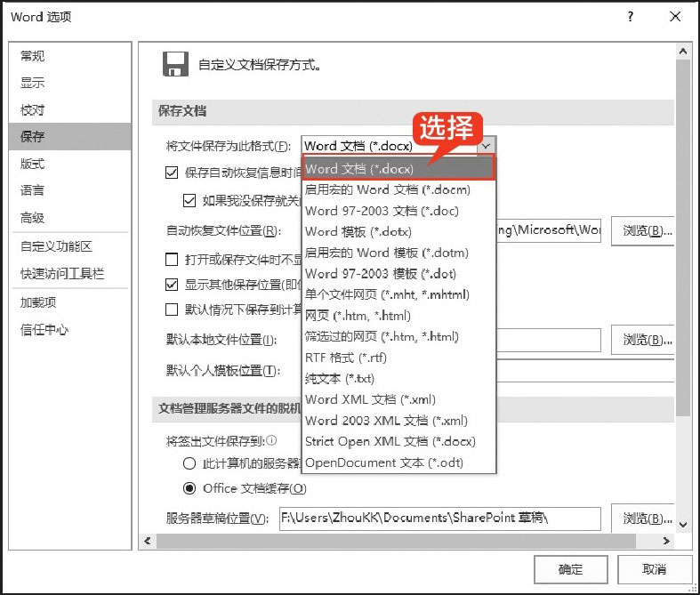Choose 网页 (*.htm, *.html) option
700x595 pixels.
tap(398, 316)
